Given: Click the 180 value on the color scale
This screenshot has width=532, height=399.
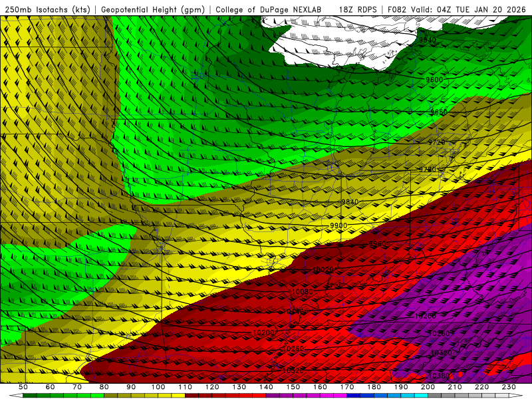Looking at the screenshot, I should click(x=374, y=387).
